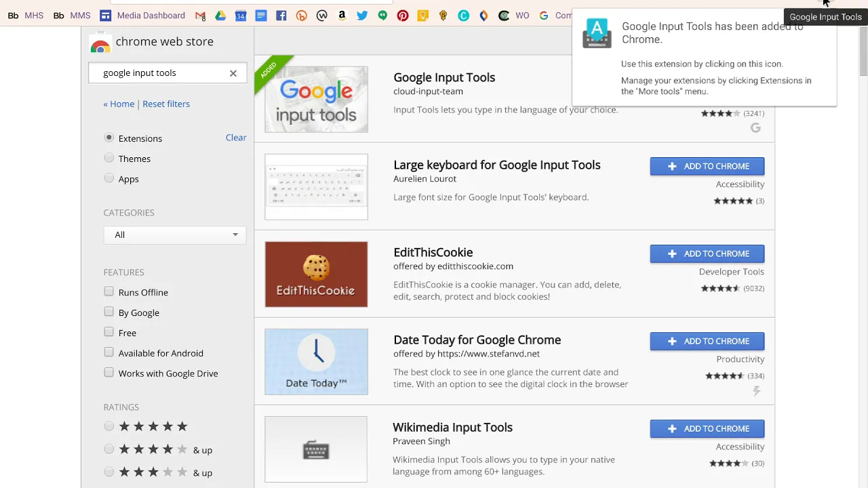
Task: Click the Google Input Tools thumbnail image
Action: [316, 99]
